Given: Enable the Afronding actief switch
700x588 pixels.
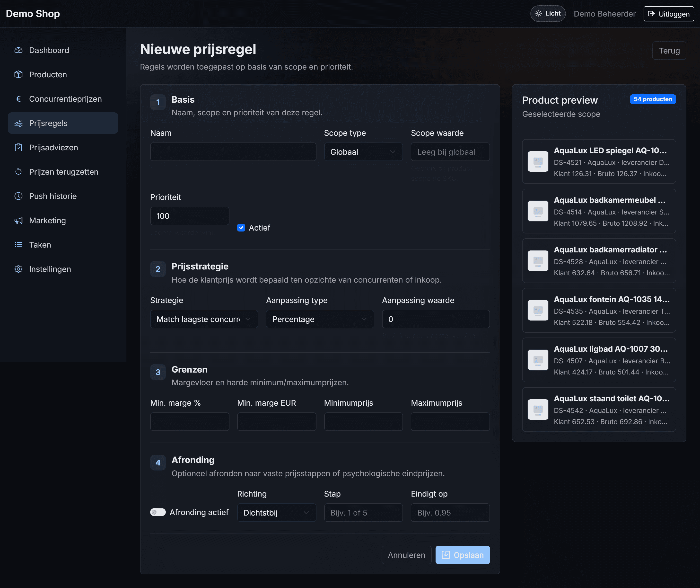Looking at the screenshot, I should click(x=158, y=513).
